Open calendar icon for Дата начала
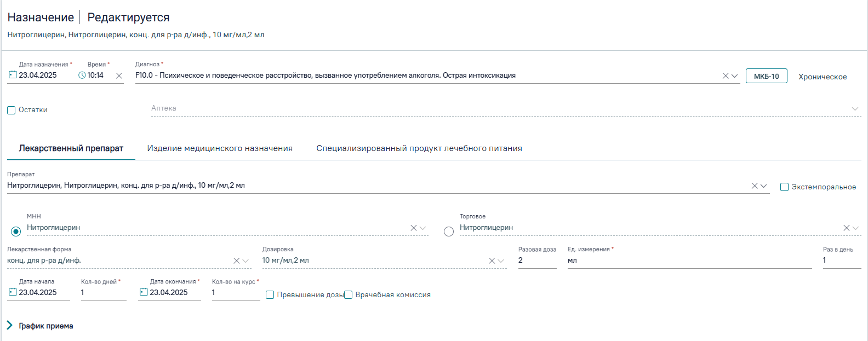The width and height of the screenshot is (868, 341). [13, 292]
